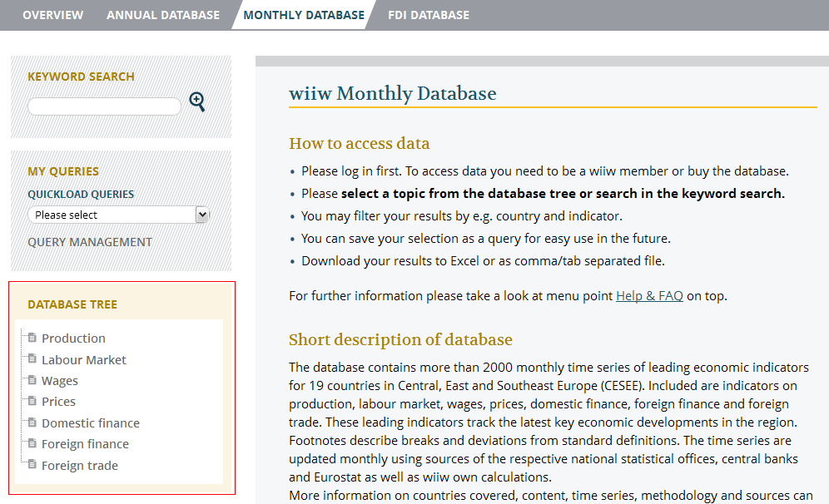The width and height of the screenshot is (829, 504).
Task: Go to the FDI Database tab
Action: [x=428, y=15]
